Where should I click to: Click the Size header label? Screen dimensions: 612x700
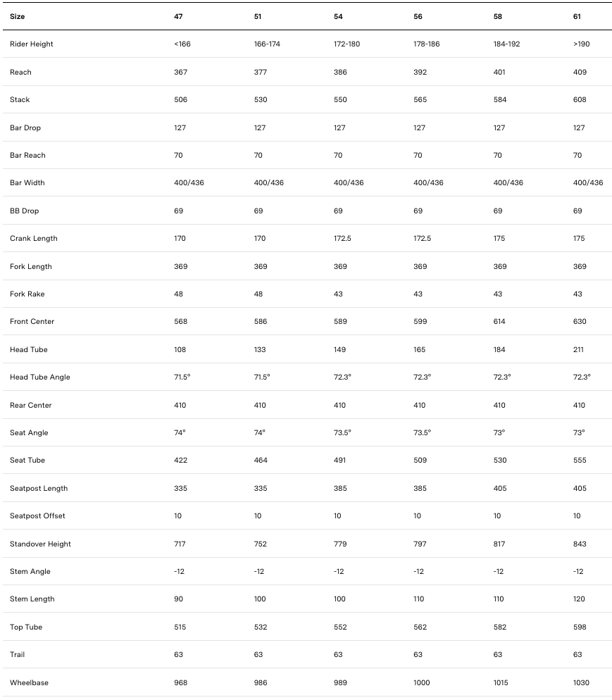click(18, 16)
